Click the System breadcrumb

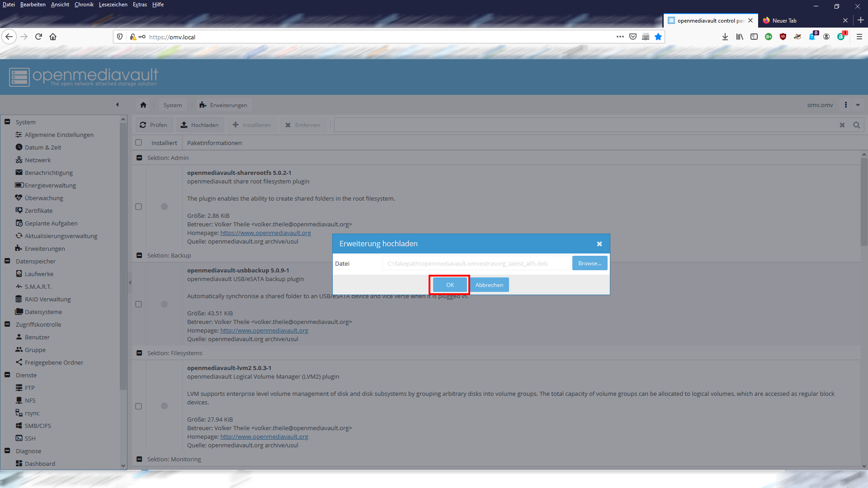click(173, 105)
